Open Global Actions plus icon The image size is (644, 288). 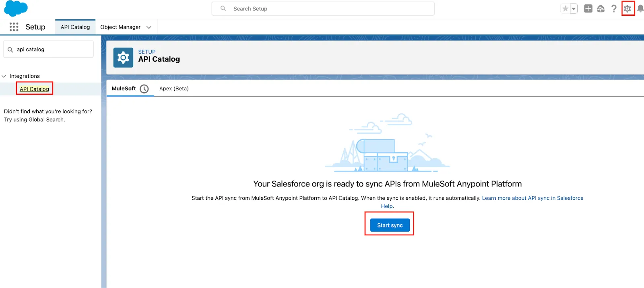point(588,9)
